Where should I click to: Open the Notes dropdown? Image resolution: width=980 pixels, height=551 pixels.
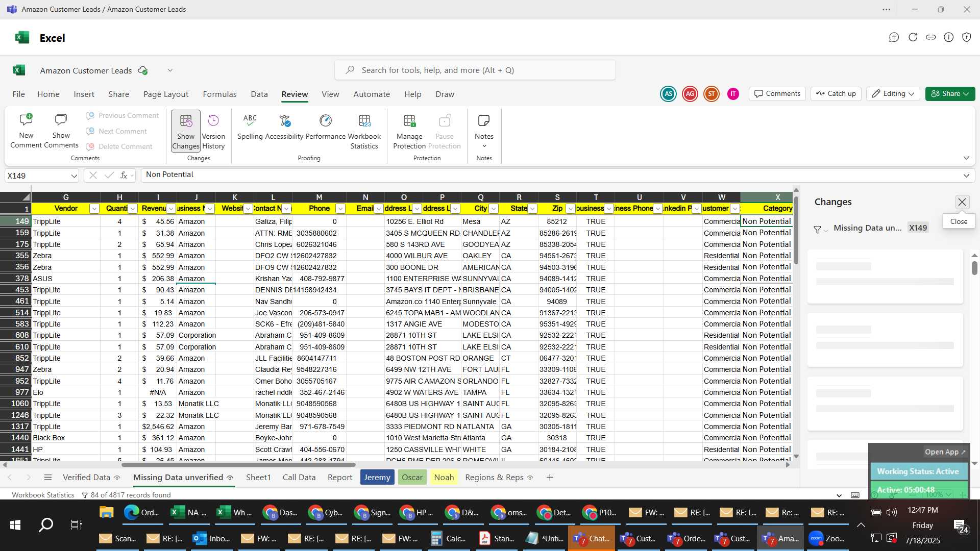point(484,131)
